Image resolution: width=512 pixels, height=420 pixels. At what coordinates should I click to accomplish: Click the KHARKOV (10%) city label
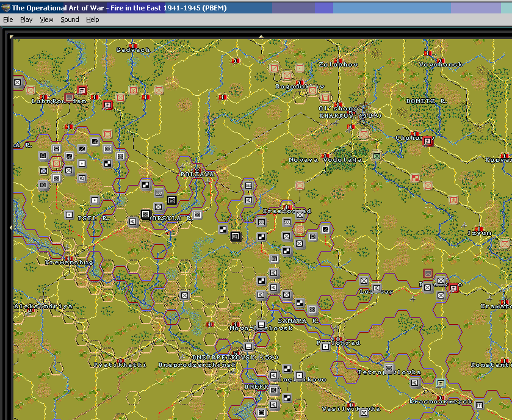click(350, 115)
